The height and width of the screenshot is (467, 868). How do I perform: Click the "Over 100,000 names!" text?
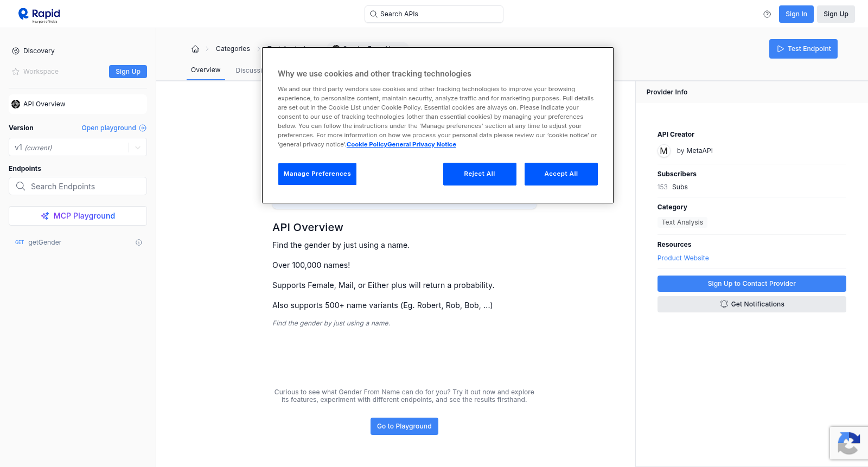click(311, 265)
